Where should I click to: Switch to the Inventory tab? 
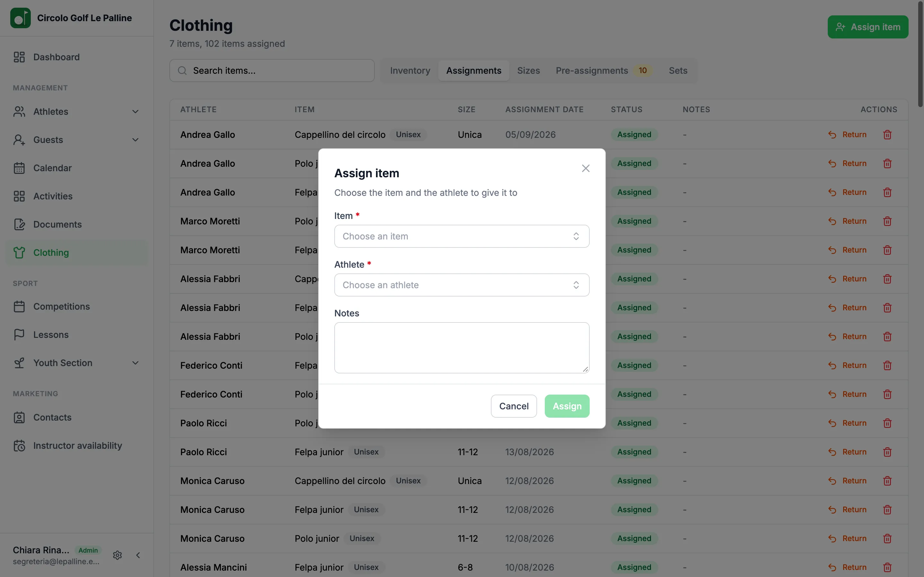tap(410, 71)
